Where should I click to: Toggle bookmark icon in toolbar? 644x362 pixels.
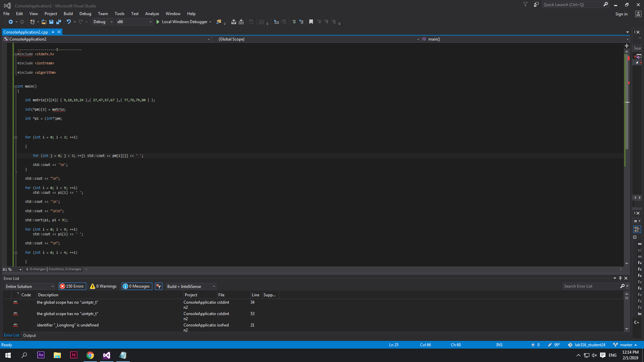pos(311,22)
